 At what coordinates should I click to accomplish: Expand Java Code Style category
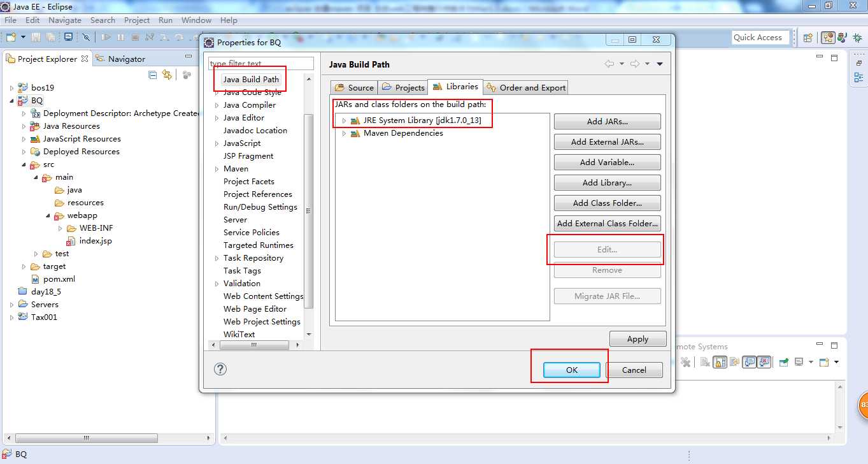pos(217,92)
